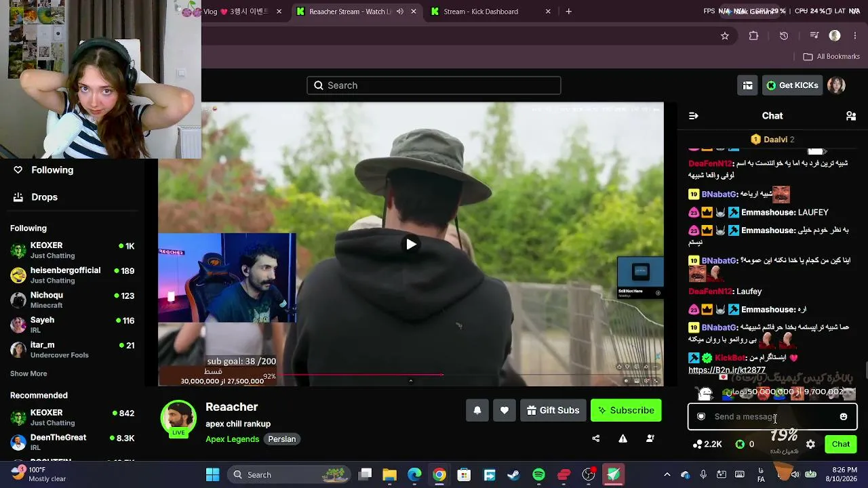The image size is (868, 488).
Task: Share the stream via share icon
Action: [596, 439]
